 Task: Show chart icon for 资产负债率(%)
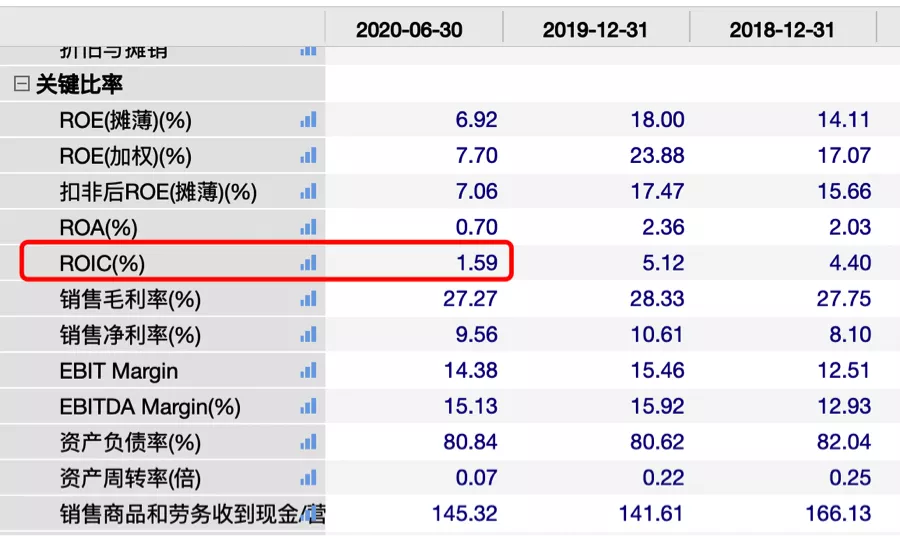(308, 442)
